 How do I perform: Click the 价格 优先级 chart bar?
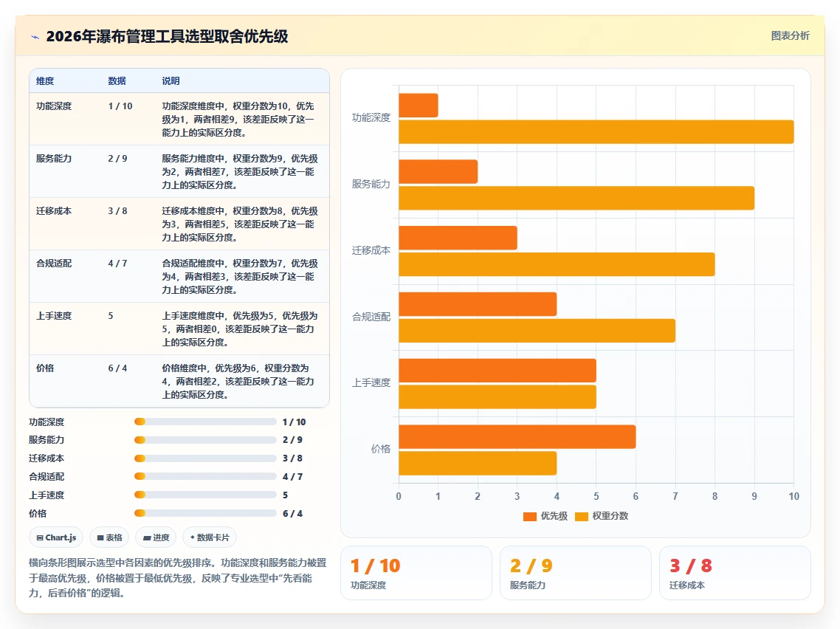517,437
